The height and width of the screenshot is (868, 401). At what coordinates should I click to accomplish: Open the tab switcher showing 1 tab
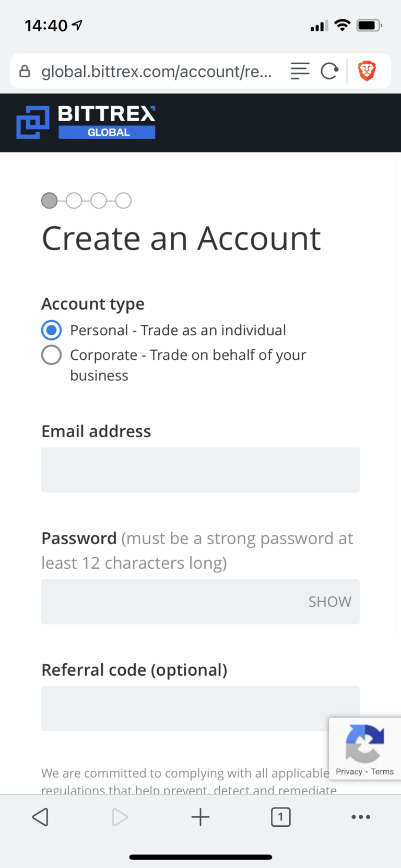click(280, 817)
